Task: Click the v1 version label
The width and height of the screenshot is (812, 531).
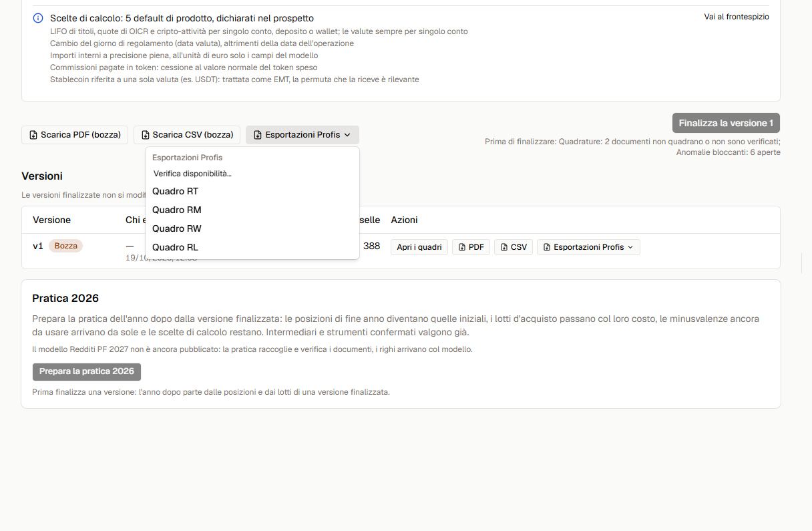Action: pos(38,246)
